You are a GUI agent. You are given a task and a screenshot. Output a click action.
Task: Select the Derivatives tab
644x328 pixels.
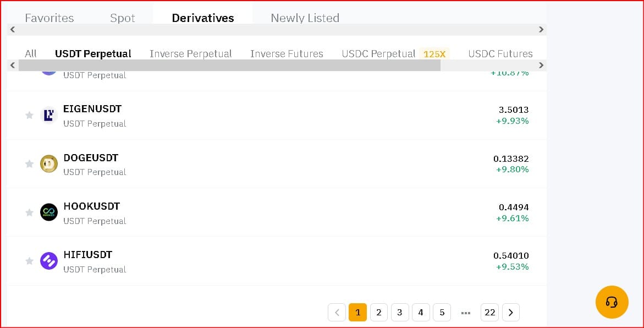point(203,18)
